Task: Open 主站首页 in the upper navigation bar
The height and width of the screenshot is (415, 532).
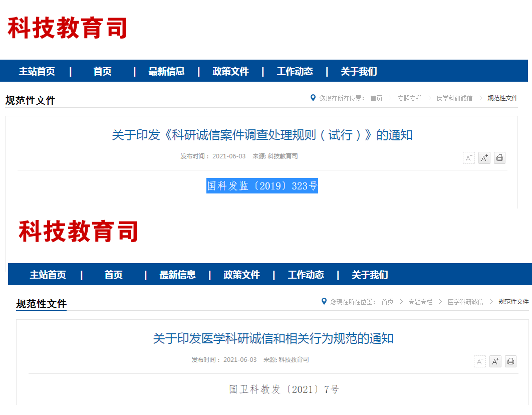Action: 37,71
